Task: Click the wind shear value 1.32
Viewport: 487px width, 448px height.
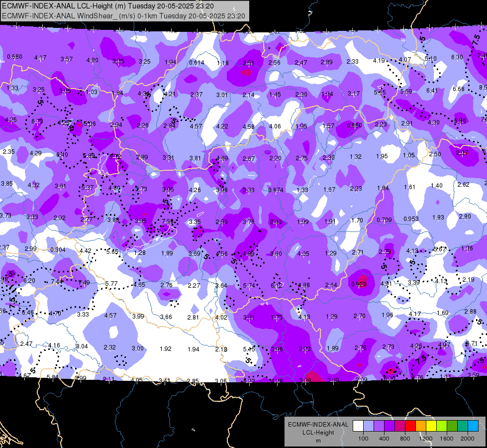Action: tap(356, 156)
